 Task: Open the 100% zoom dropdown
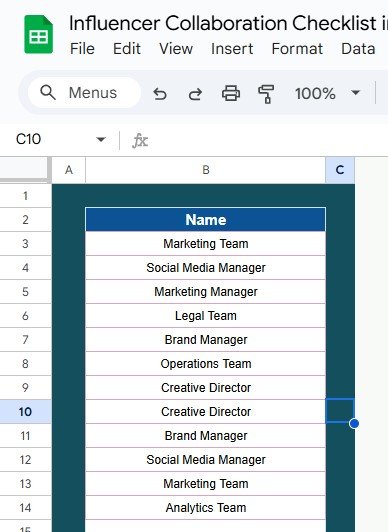pyautogui.click(x=328, y=93)
